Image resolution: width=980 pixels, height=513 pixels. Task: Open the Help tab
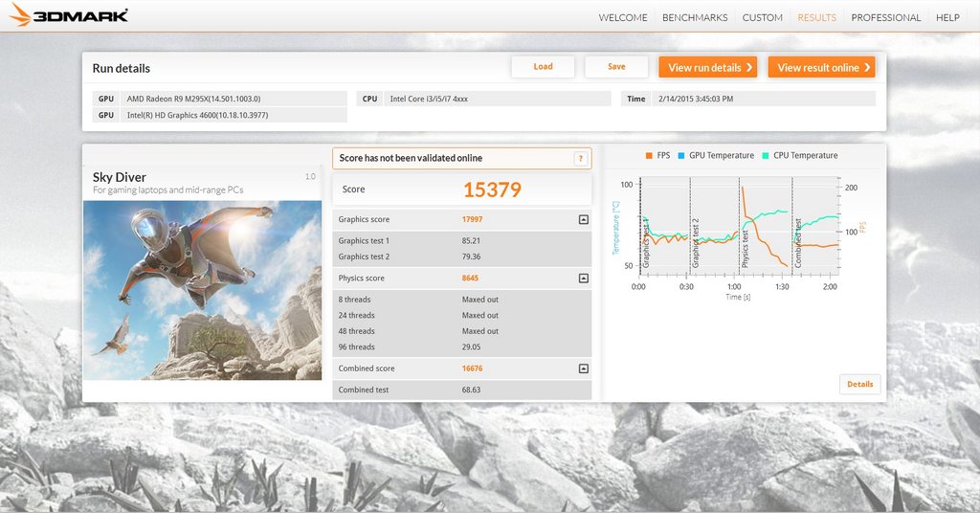(947, 17)
